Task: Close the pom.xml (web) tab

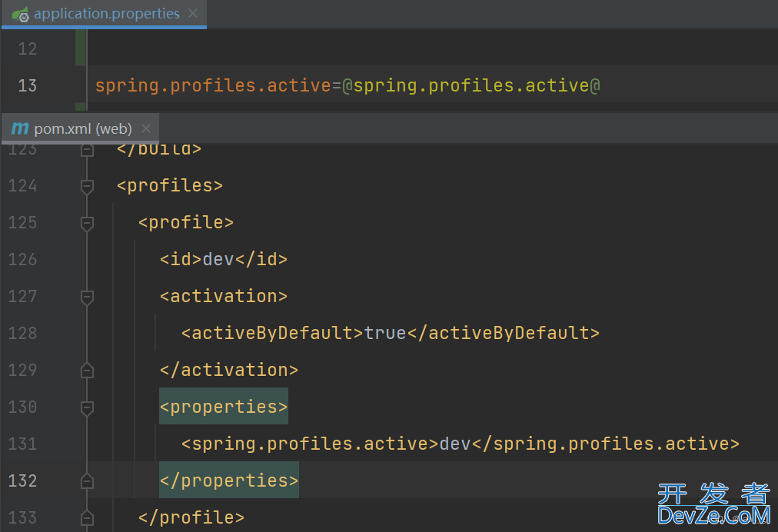Action: point(146,128)
